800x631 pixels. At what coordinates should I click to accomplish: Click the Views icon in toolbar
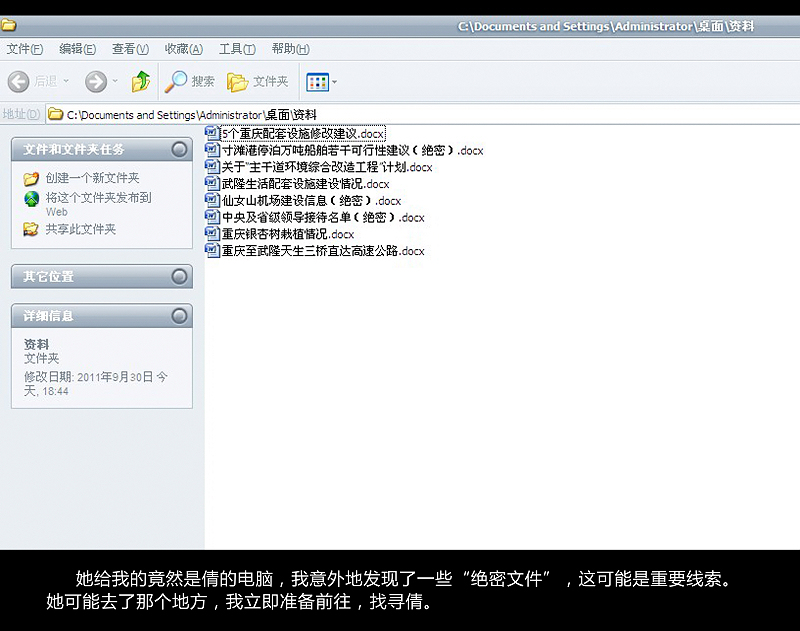pyautogui.click(x=317, y=81)
